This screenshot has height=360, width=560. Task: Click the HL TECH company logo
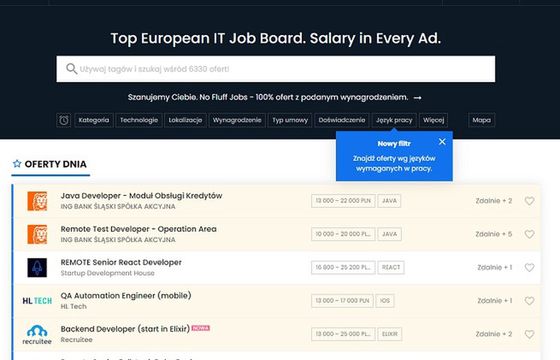[37, 301]
